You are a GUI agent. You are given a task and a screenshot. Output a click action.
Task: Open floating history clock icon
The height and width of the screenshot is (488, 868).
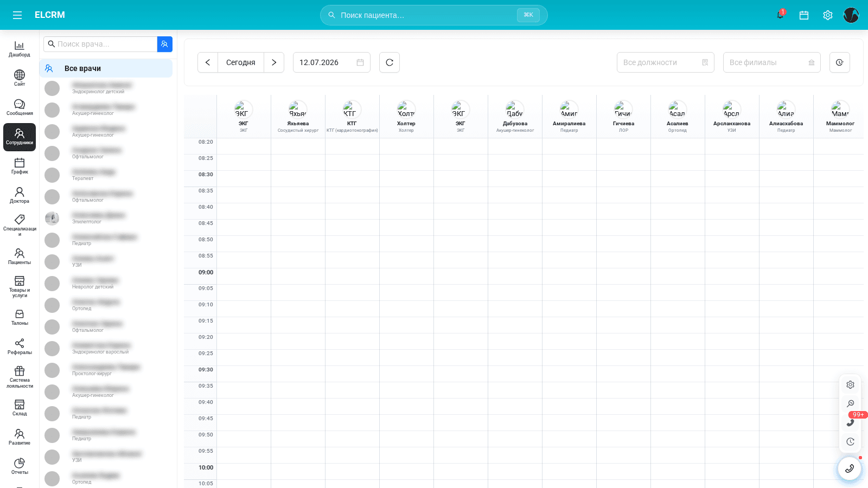[x=850, y=441]
